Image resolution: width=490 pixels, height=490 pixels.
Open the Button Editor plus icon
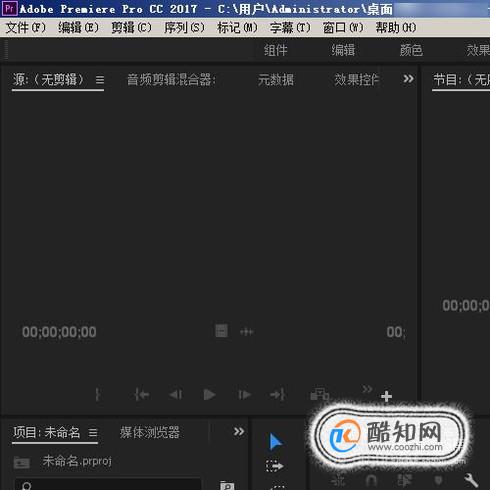click(x=386, y=396)
